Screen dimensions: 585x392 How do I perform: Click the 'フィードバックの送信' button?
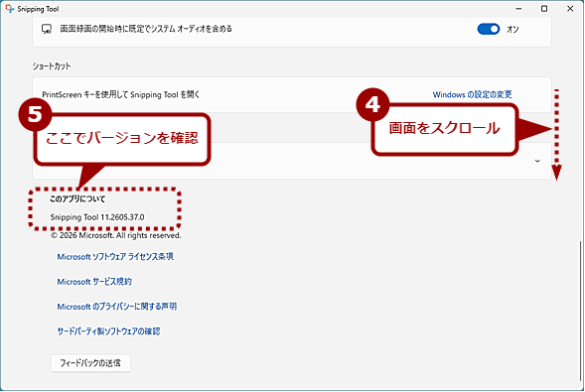(x=90, y=363)
